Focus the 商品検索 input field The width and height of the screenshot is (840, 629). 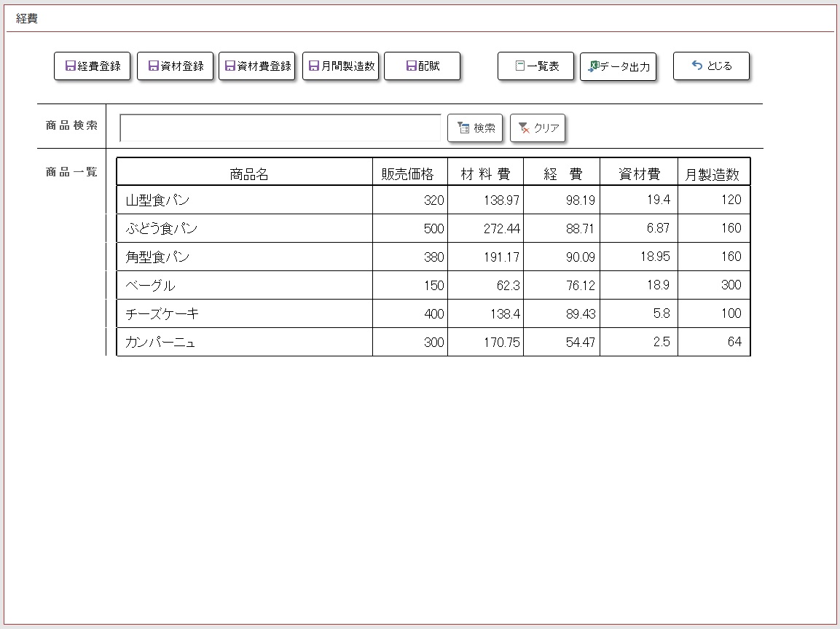click(280, 128)
